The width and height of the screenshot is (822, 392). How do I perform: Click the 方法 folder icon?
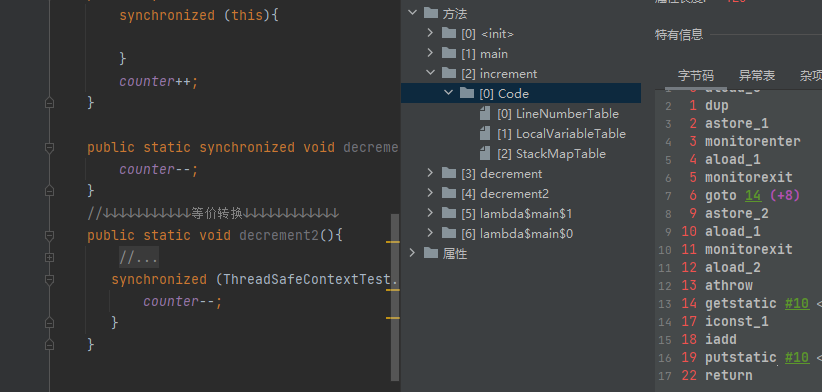click(431, 13)
